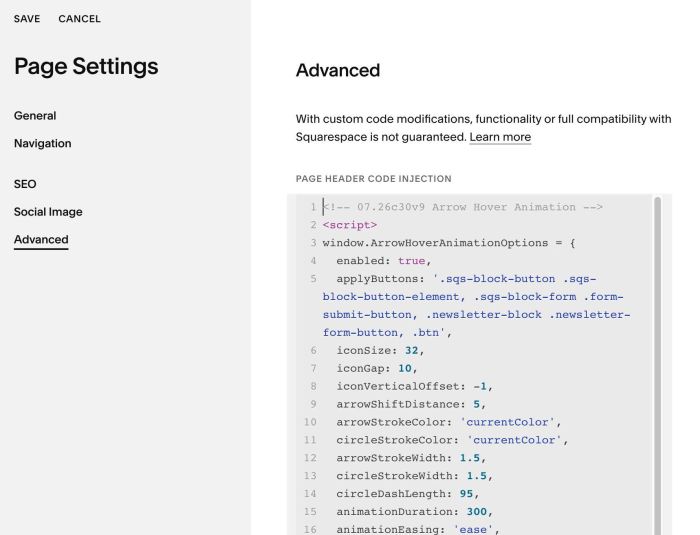Click the arrowStrokeColor 'currentColor' value
The height and width of the screenshot is (535, 700).
pyautogui.click(x=507, y=422)
